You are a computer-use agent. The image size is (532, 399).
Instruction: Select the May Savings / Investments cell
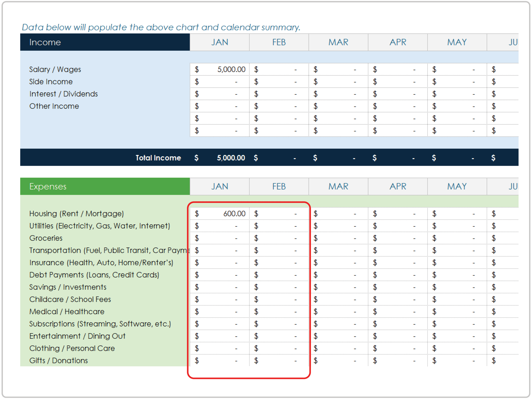[x=457, y=287]
